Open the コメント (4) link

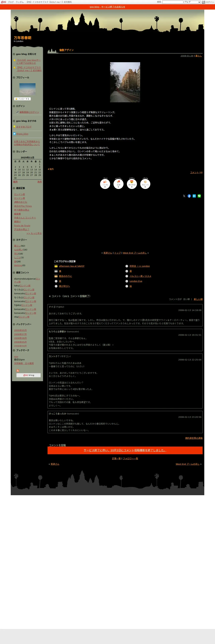point(196,173)
